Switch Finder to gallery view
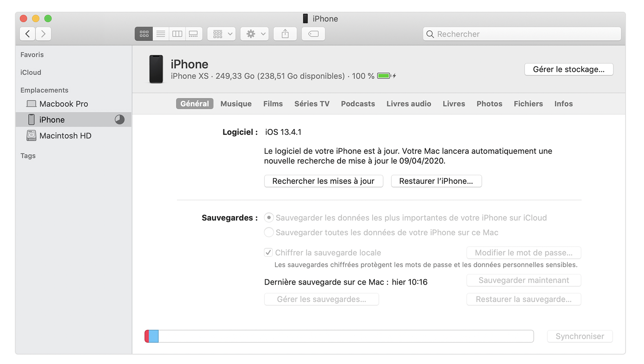 [x=194, y=34]
